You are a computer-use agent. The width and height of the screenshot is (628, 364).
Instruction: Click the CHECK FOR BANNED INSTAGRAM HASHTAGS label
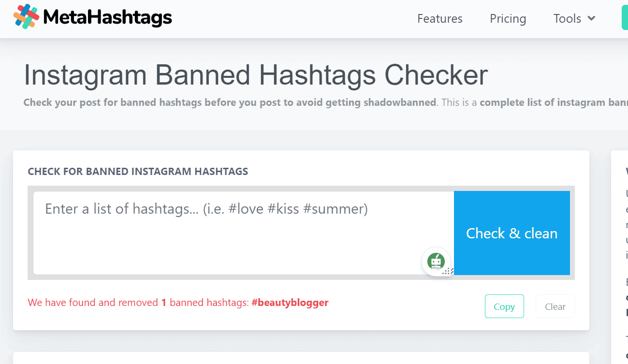[138, 172]
